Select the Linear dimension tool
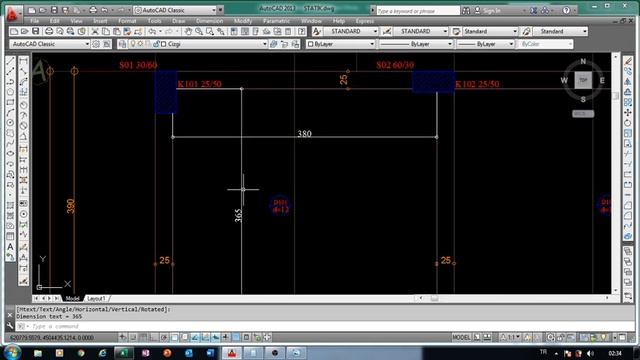 point(24,61)
